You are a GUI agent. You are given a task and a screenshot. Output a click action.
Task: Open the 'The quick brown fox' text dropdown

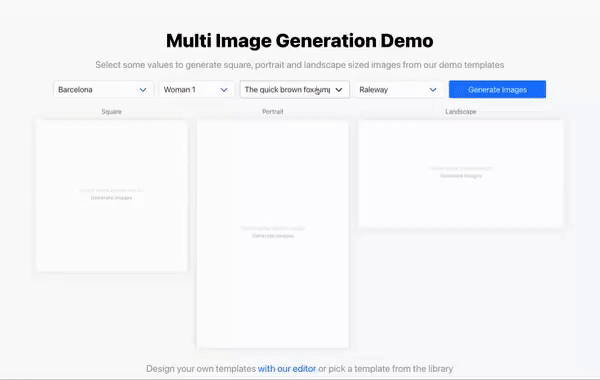coord(295,90)
